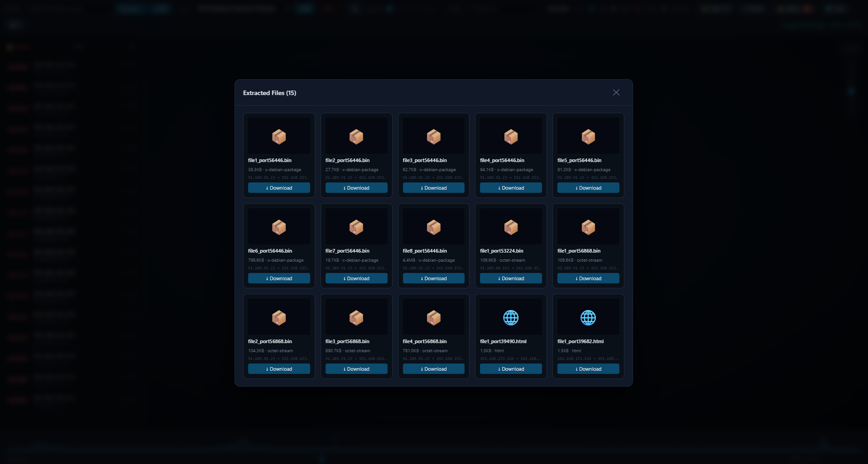This screenshot has width=868, height=464.
Task: Click 890.7KB octet-stream size label
Action: [348, 351]
